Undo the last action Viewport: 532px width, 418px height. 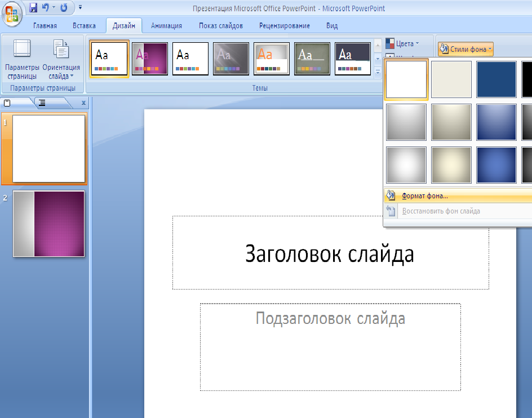pyautogui.click(x=46, y=7)
